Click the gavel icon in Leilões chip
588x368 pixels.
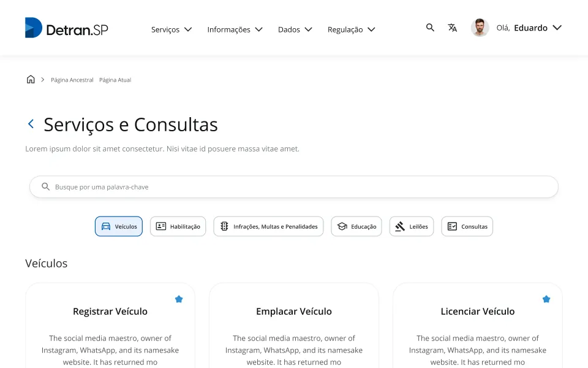point(400,226)
